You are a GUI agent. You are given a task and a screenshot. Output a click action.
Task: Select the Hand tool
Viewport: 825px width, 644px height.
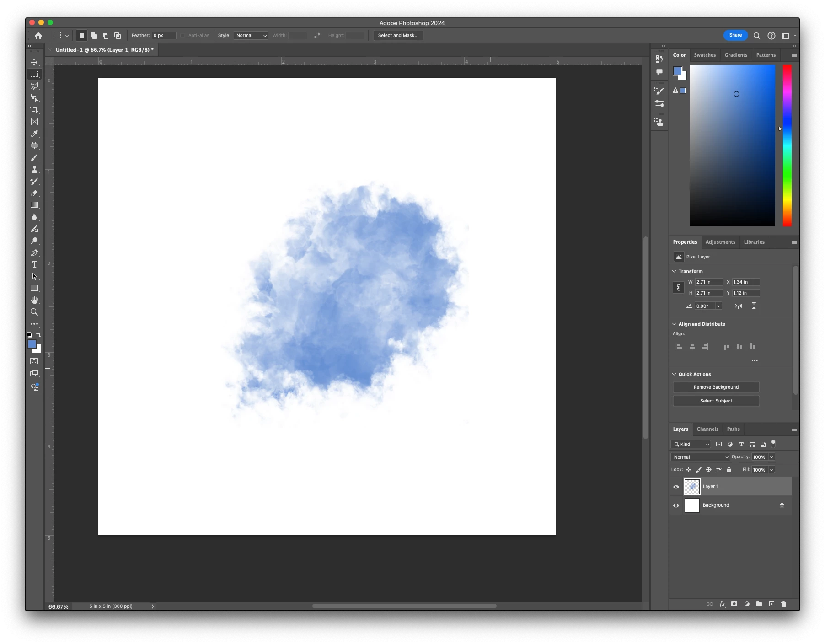click(34, 301)
